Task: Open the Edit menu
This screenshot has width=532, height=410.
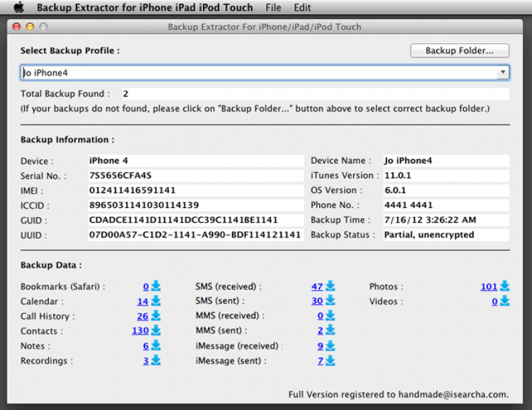Action: (x=302, y=8)
